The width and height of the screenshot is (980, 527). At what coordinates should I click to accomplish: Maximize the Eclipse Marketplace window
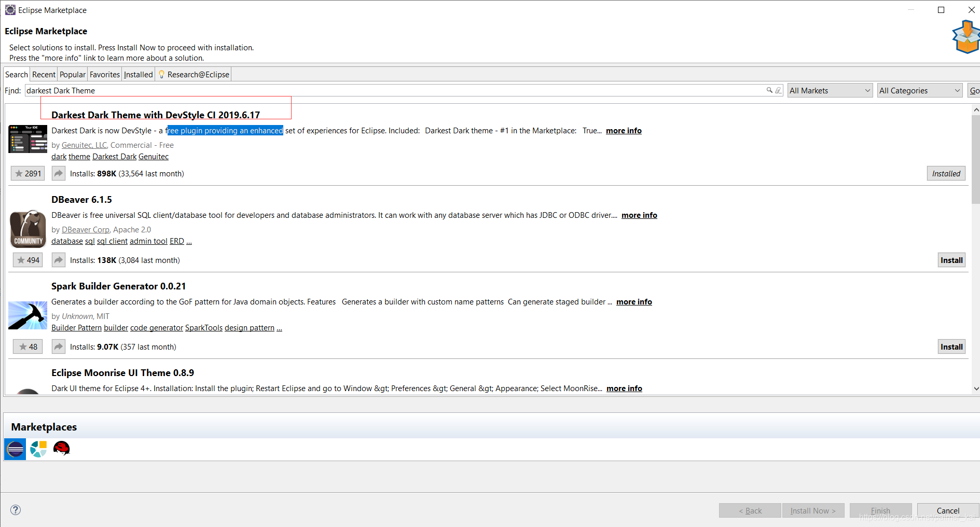pos(941,10)
